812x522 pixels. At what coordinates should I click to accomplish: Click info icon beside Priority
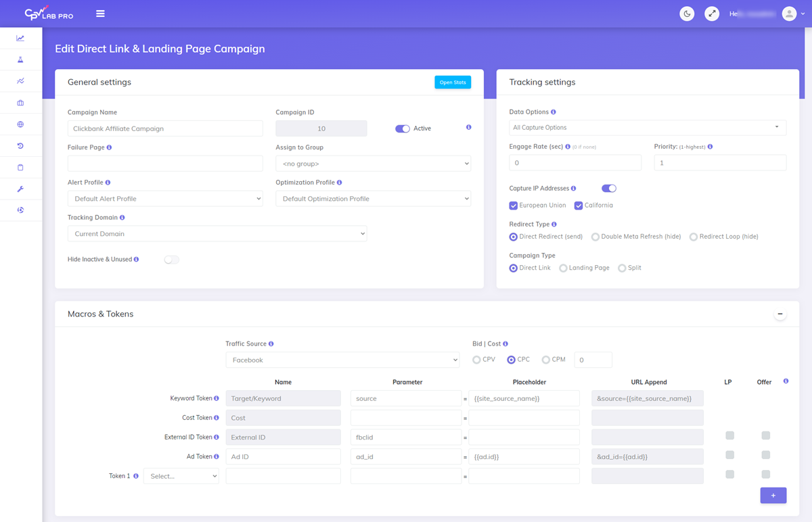point(710,147)
